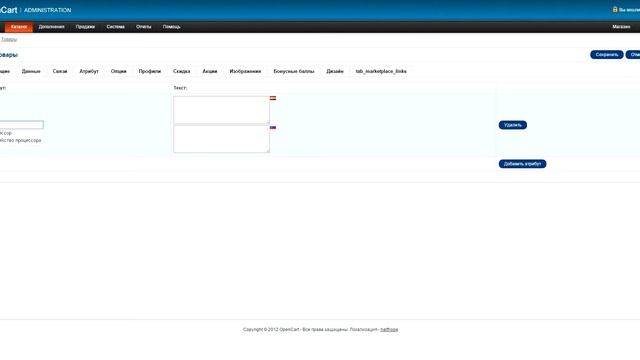Focus the attribute name input field
640x360 pixels.
21,124
